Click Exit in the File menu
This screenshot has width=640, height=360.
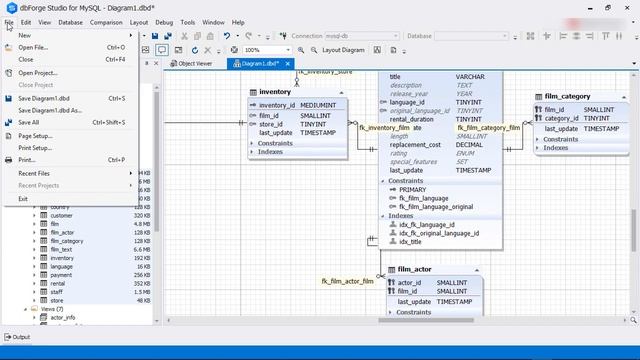click(70, 199)
